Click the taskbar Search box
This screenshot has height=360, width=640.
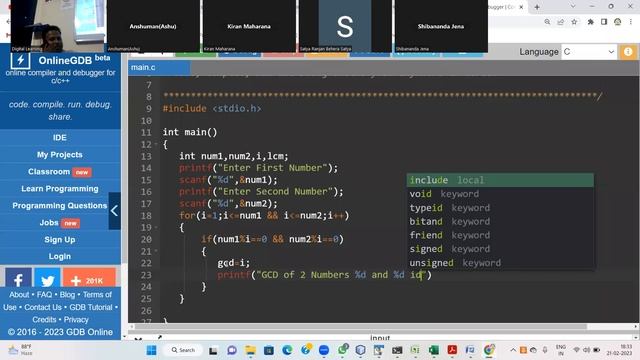pos(183,350)
